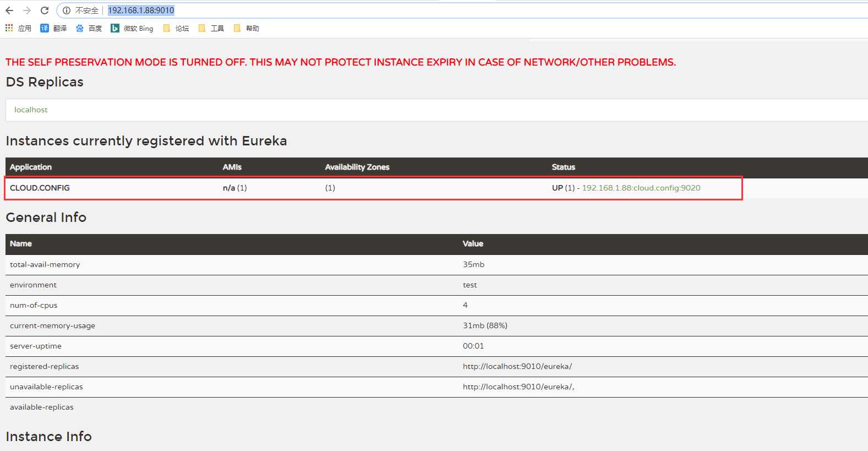Image resolution: width=868 pixels, height=451 pixels.
Task: Select the registered-replicas row name
Action: [45, 366]
